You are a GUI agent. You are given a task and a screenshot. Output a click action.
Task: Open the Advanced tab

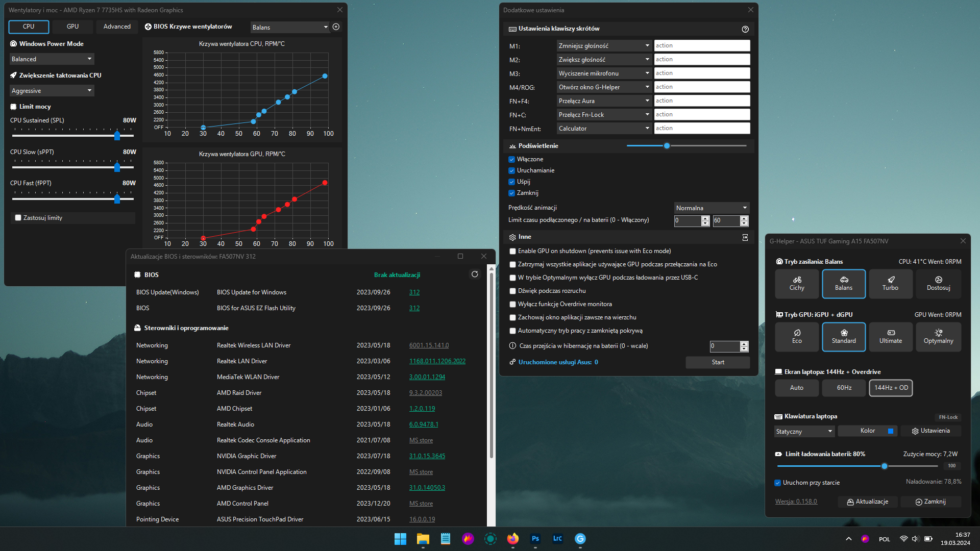tap(117, 27)
